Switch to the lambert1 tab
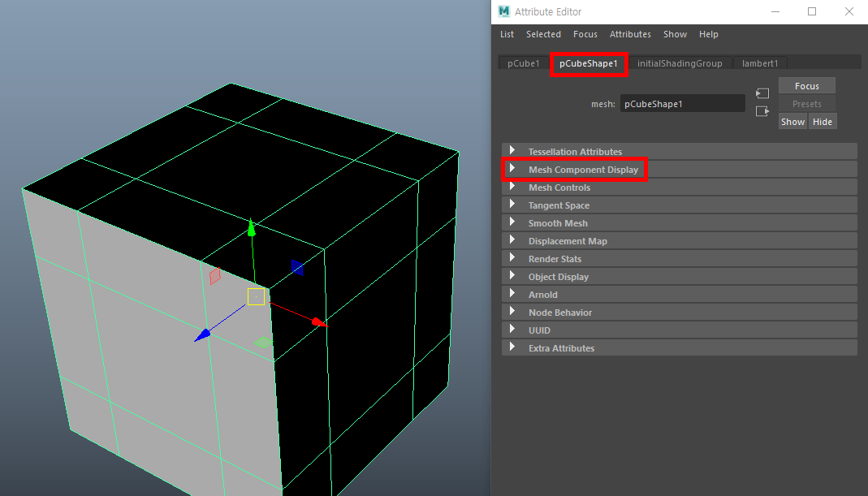Viewport: 868px width, 496px height. [x=759, y=63]
